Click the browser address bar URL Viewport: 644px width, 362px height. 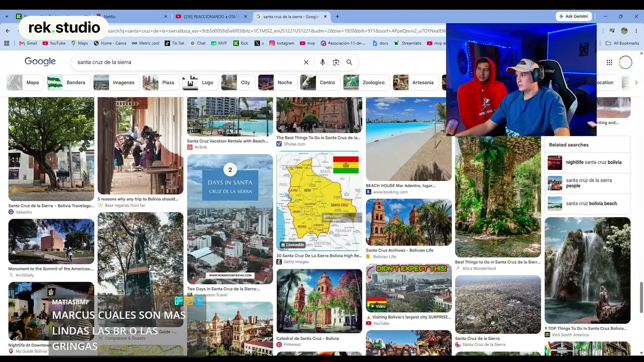pyautogui.click(x=277, y=31)
